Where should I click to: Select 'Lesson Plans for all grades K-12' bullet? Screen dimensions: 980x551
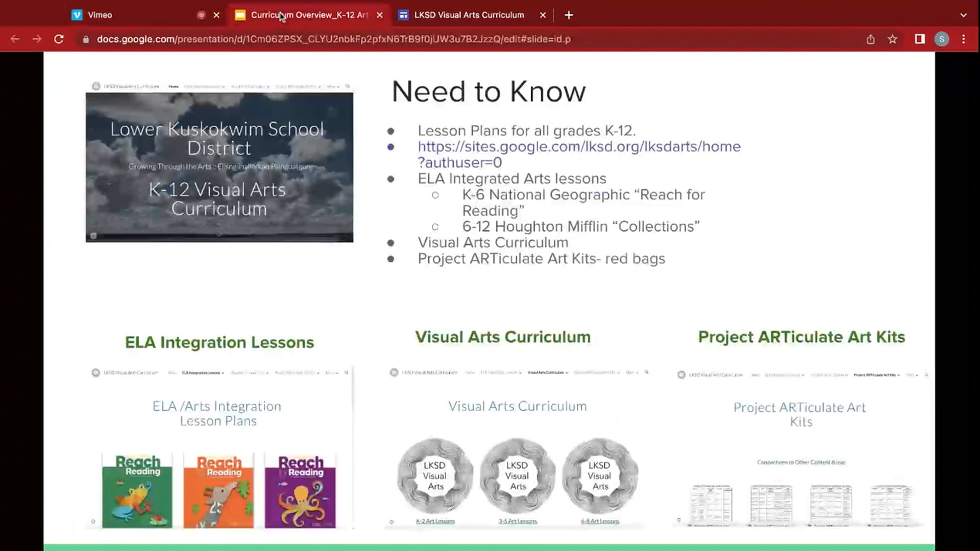tap(527, 131)
